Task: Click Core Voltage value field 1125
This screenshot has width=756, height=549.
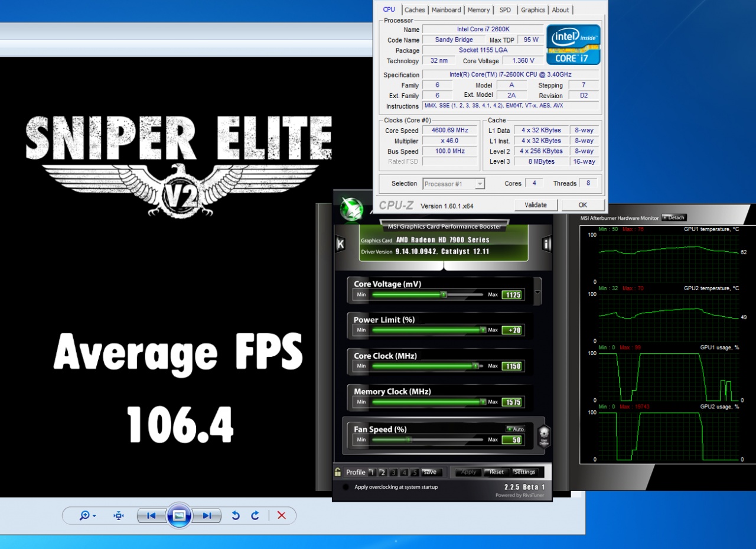Action: [x=512, y=294]
